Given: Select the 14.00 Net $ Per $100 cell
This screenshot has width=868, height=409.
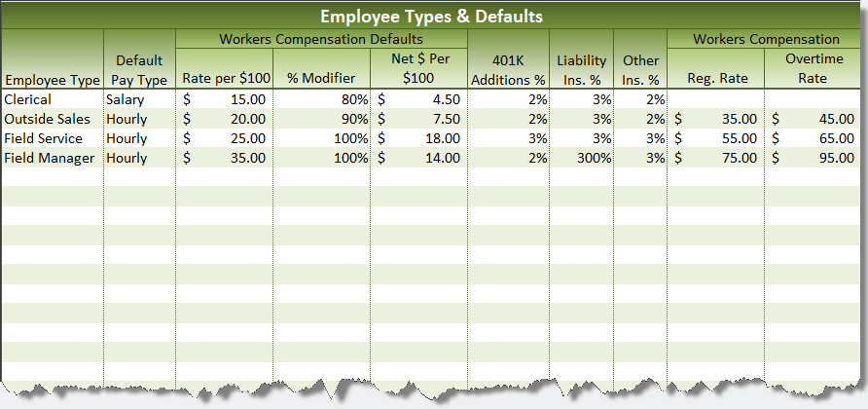Looking at the screenshot, I should 419,158.
